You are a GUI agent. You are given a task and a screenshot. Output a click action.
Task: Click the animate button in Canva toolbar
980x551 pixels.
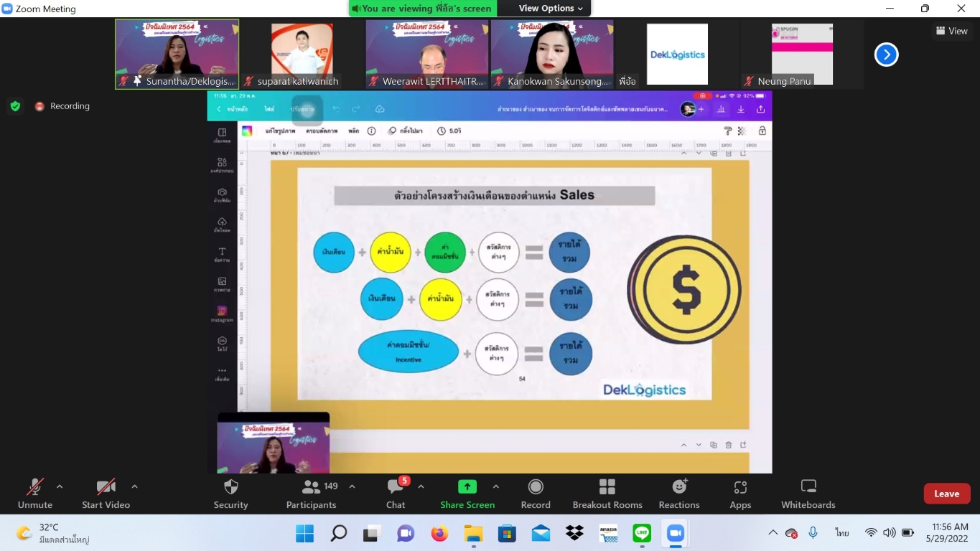[406, 131]
